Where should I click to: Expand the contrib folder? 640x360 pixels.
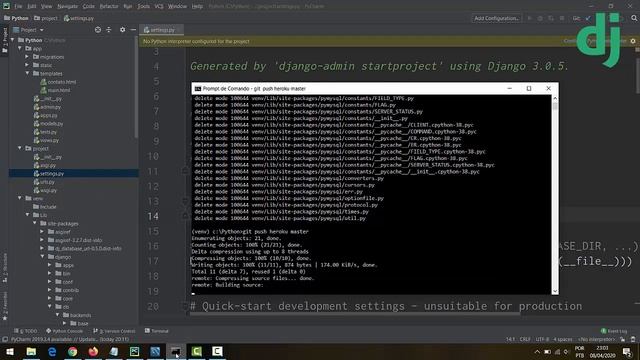pos(49,290)
